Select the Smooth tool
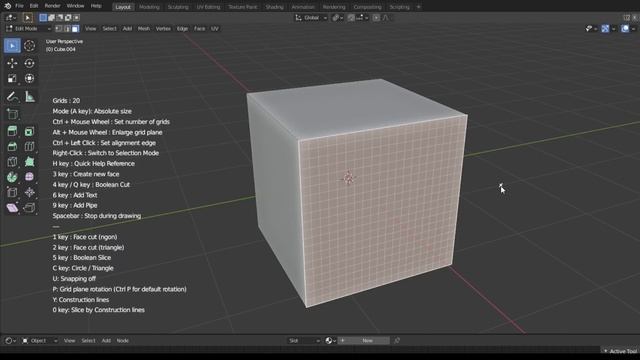Screen dimensions: 640x360 (29, 177)
